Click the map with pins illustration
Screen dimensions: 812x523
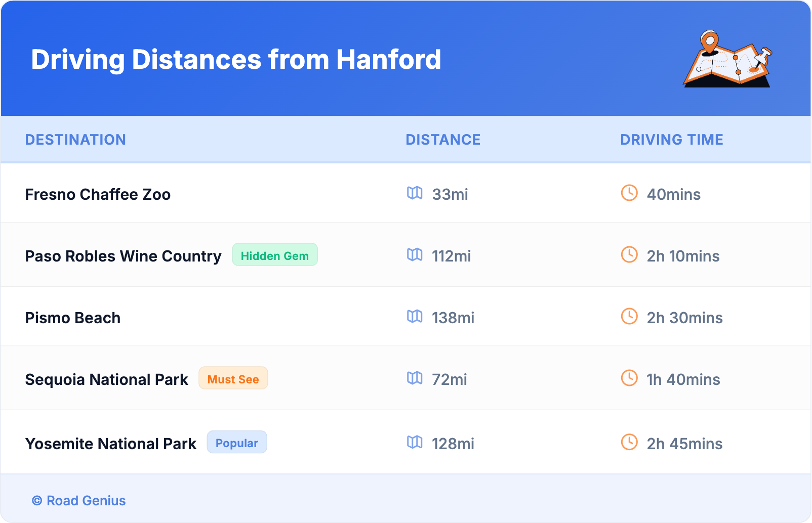[728, 59]
